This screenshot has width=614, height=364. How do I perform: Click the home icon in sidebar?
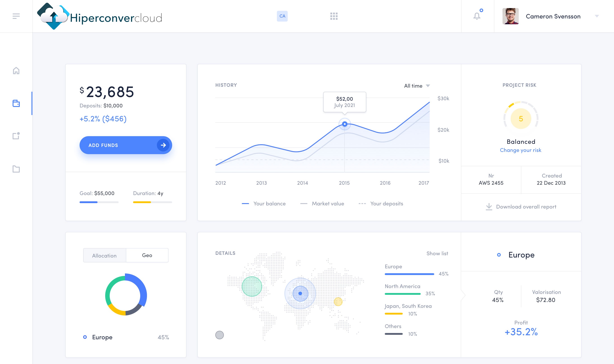pos(16,71)
